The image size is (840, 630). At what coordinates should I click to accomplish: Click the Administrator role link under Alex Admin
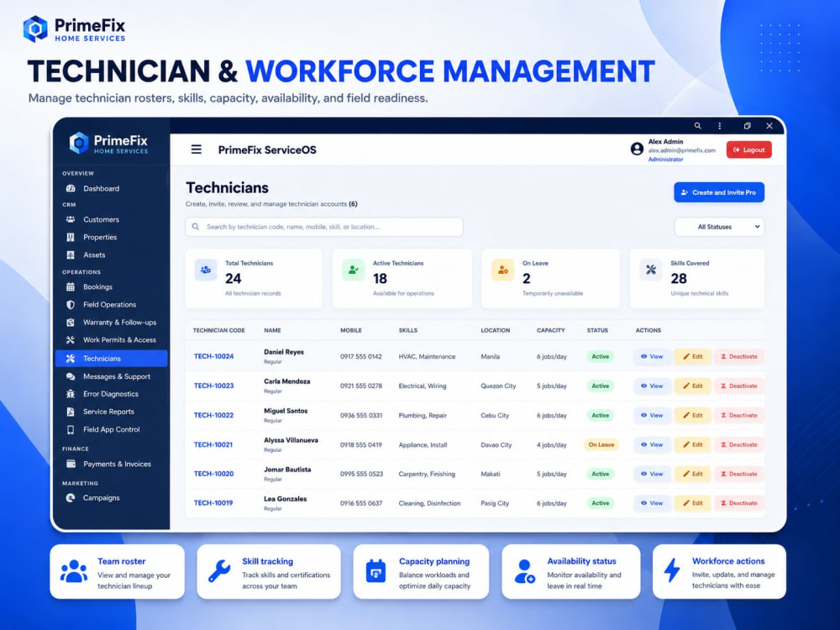pyautogui.click(x=665, y=159)
